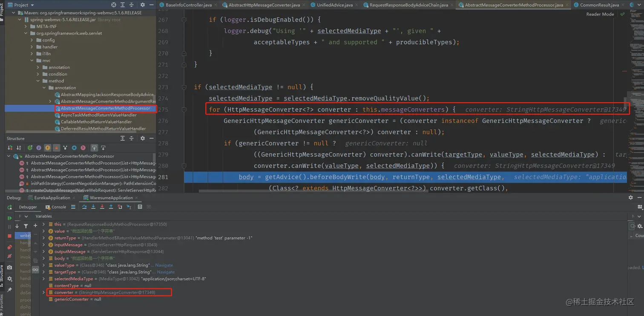Open the Structure panel options gear

143,138
